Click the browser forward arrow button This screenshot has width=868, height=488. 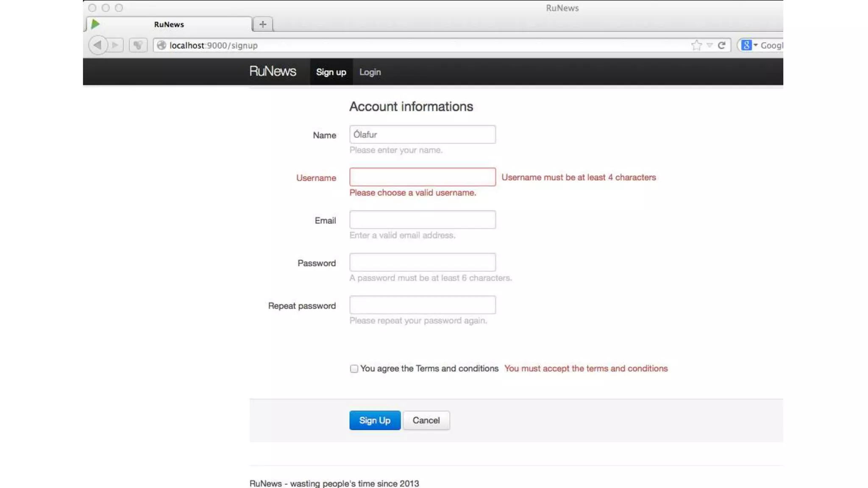click(x=115, y=45)
